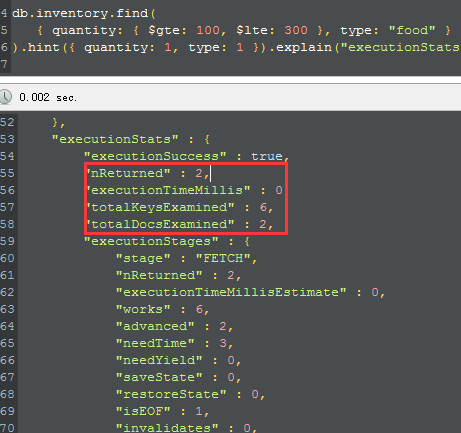Screen dimensions: 461x433
Task: Click the "saveState" : 0 line
Action: tap(179, 377)
